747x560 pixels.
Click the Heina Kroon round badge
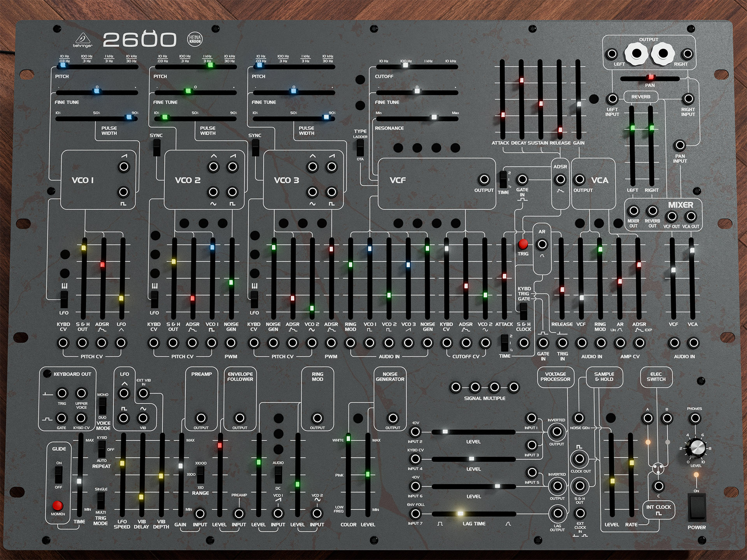click(x=195, y=39)
